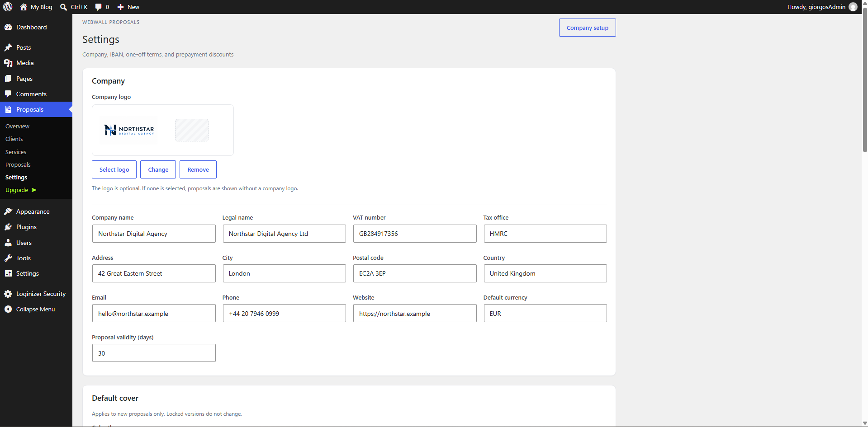Screen dimensions: 868x427
Task: Click the green Upgrade arrow icon
Action: [34, 190]
